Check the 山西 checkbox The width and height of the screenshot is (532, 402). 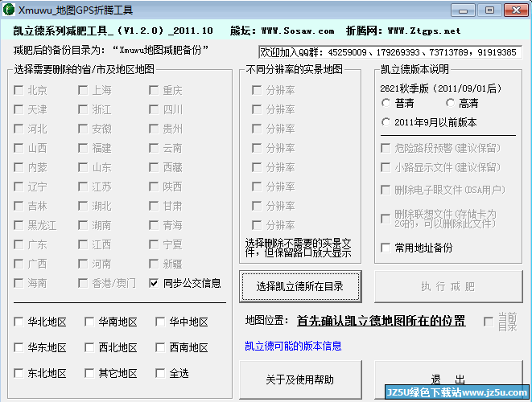pyautogui.click(x=19, y=148)
